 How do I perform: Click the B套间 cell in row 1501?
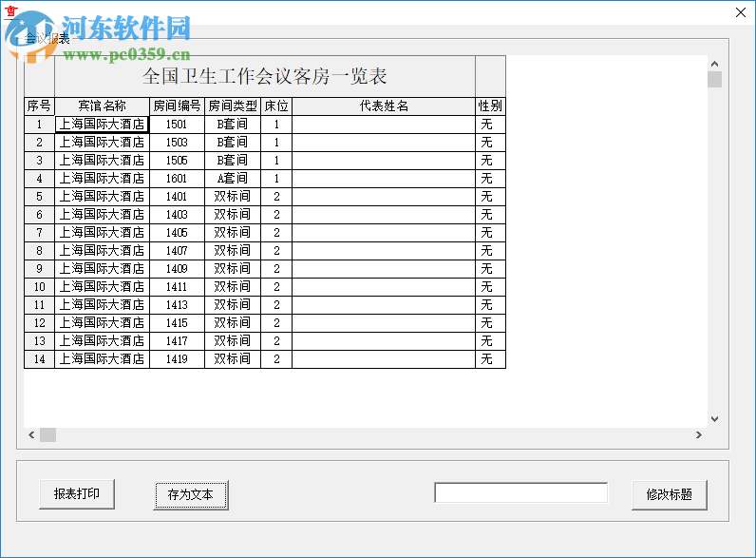pyautogui.click(x=233, y=125)
